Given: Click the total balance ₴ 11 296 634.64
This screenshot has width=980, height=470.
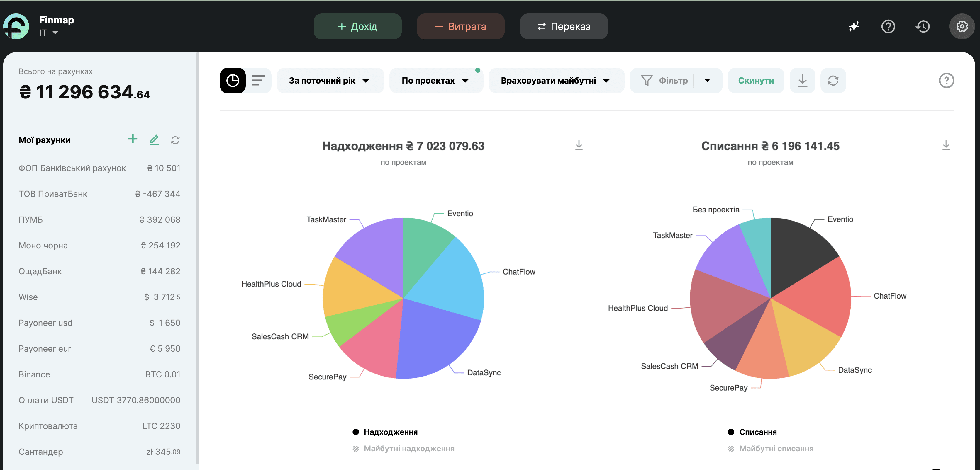Looking at the screenshot, I should click(x=84, y=92).
